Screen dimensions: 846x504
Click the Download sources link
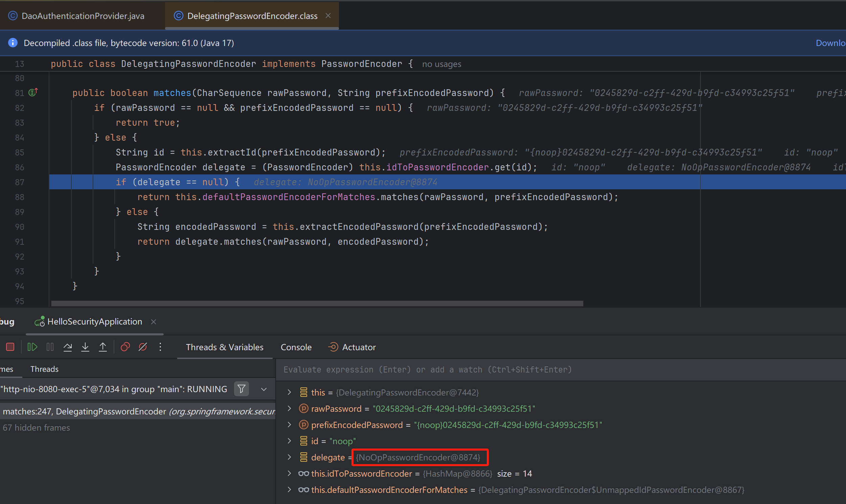pyautogui.click(x=830, y=43)
